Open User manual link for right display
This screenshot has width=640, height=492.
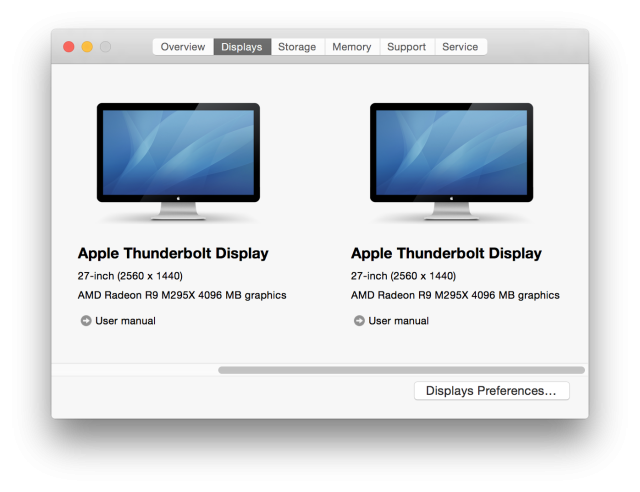click(x=399, y=321)
